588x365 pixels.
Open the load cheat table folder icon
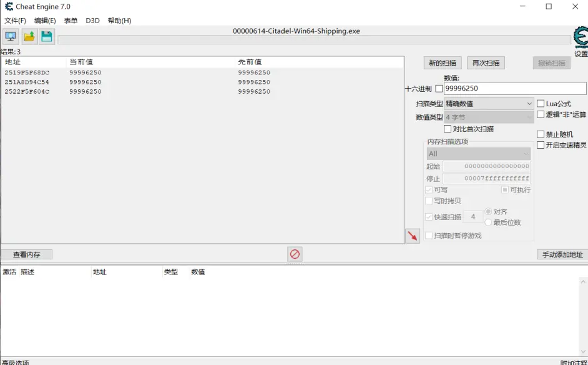click(29, 36)
